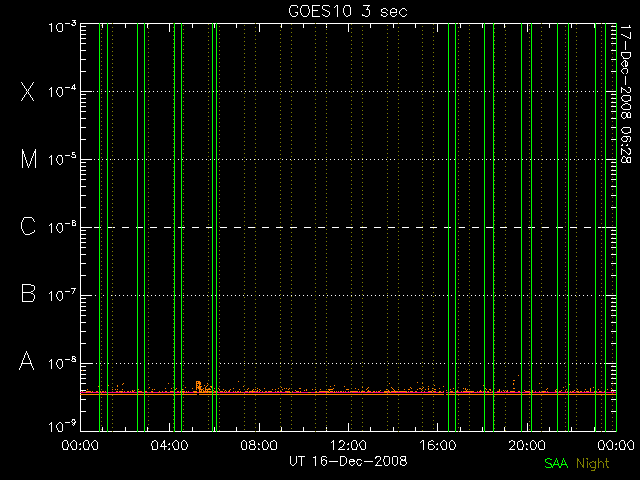Click the 04:00 time axis label
The image size is (640, 480).
[169, 444]
